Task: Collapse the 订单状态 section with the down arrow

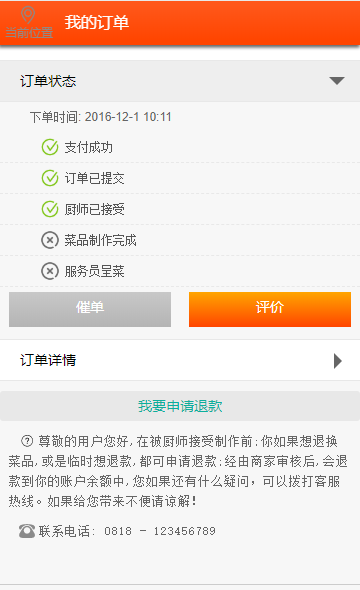Action: click(x=337, y=81)
